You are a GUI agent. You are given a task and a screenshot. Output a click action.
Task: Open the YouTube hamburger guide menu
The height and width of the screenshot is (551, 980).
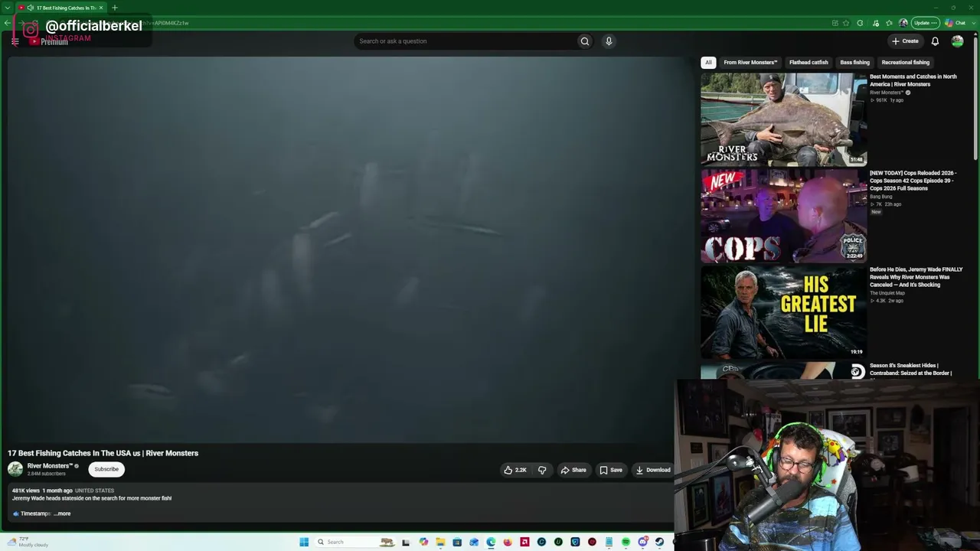[15, 42]
